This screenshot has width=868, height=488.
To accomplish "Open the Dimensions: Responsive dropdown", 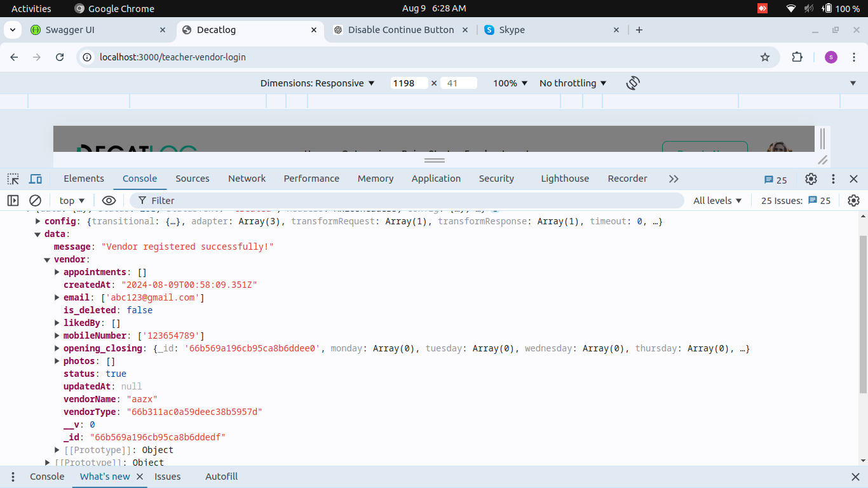I will [x=317, y=83].
